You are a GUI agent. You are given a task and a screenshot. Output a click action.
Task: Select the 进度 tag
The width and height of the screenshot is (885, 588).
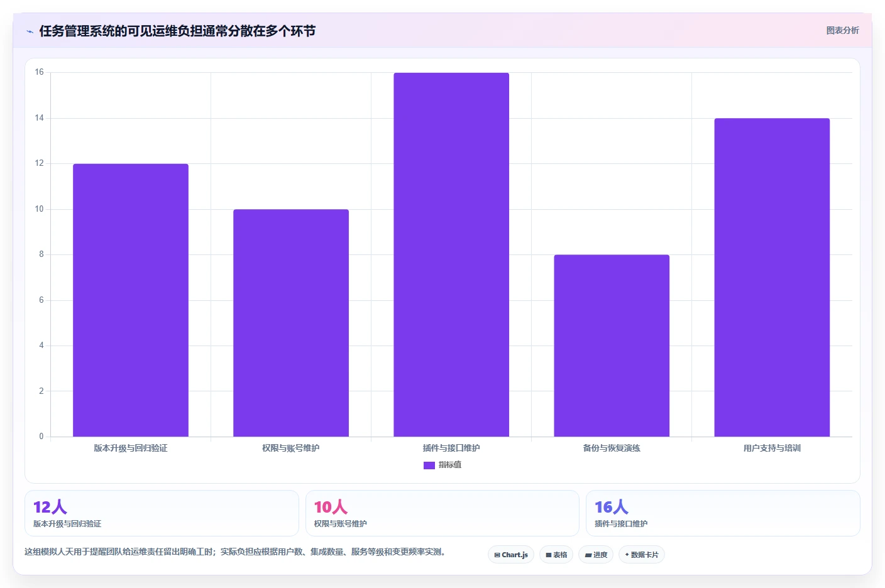[x=596, y=555]
